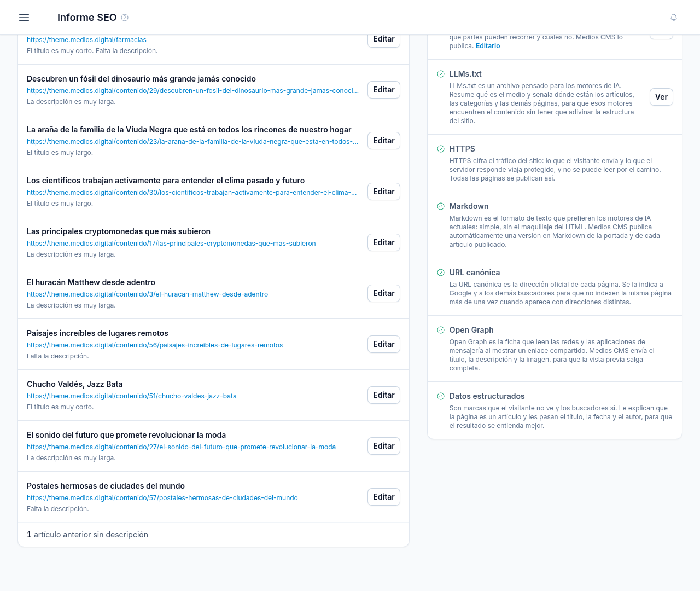Follow the Editarlo link
This screenshot has height=591, width=700.
click(x=488, y=46)
